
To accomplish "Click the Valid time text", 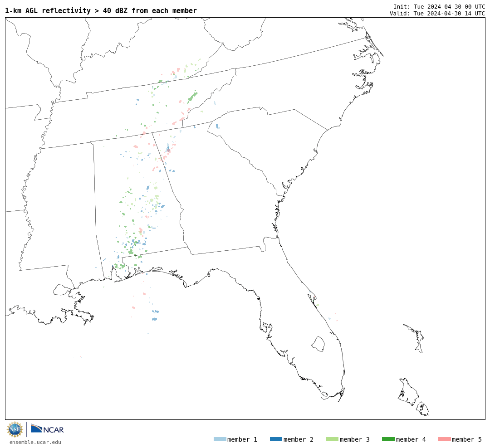I will click(x=437, y=14).
